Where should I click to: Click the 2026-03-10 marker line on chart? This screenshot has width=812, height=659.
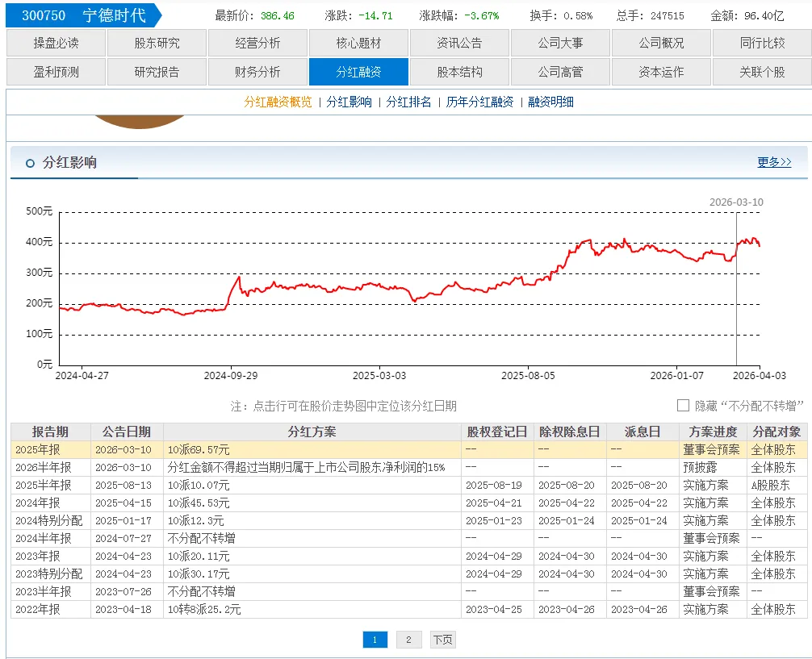(x=736, y=289)
